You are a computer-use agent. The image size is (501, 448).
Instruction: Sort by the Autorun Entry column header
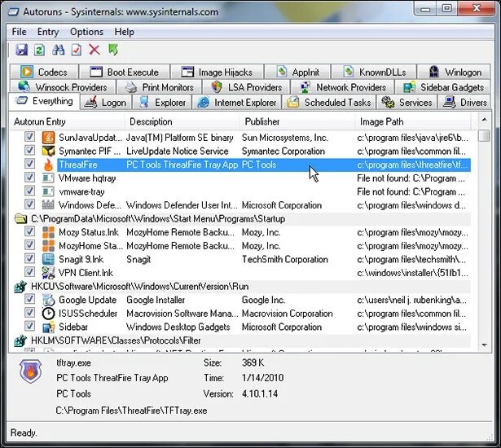pyautogui.click(x=67, y=121)
